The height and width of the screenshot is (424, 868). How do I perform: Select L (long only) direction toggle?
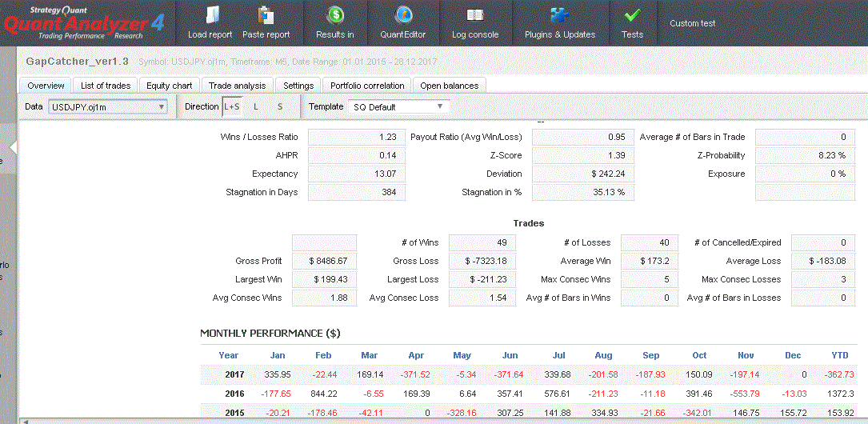256,107
